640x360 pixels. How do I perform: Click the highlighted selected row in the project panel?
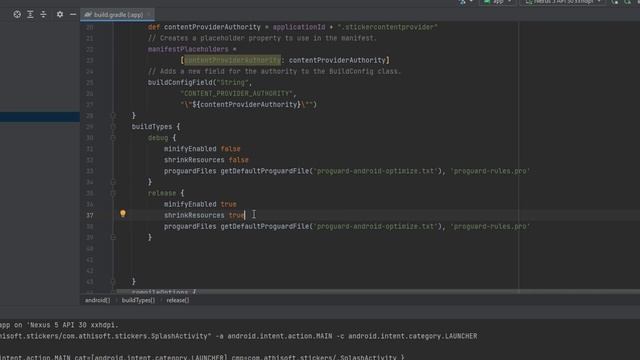click(x=40, y=117)
